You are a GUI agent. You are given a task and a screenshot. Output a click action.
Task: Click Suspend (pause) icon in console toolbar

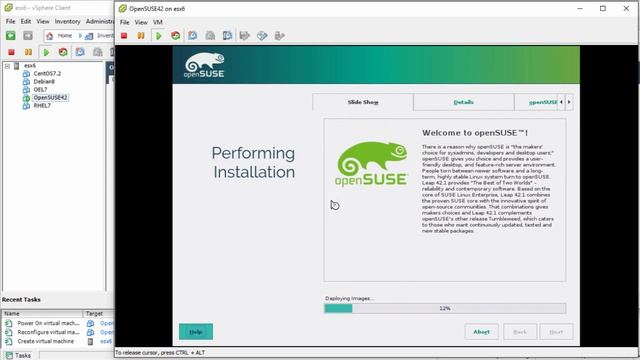coord(141,36)
